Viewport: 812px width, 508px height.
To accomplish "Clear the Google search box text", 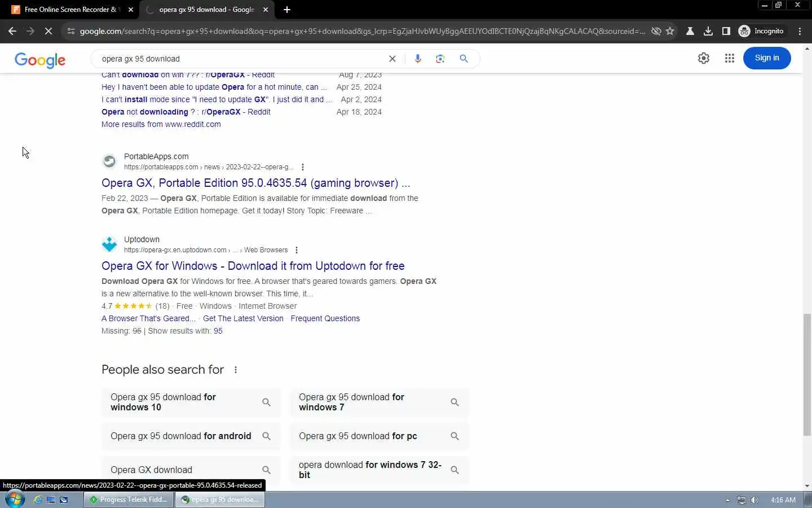I will tap(392, 59).
